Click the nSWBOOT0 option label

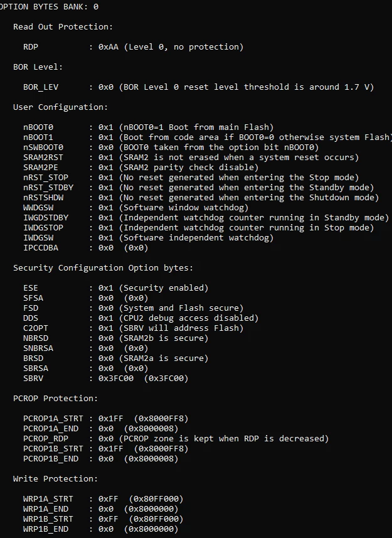43,147
